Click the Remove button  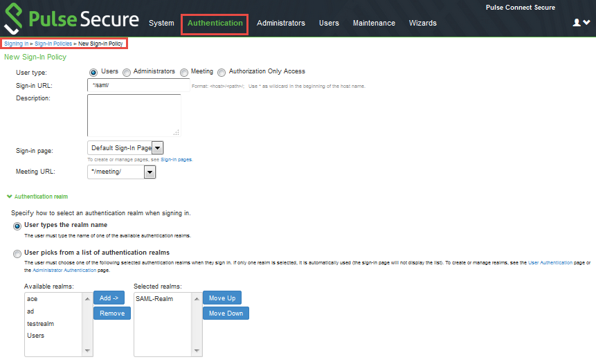coord(112,313)
